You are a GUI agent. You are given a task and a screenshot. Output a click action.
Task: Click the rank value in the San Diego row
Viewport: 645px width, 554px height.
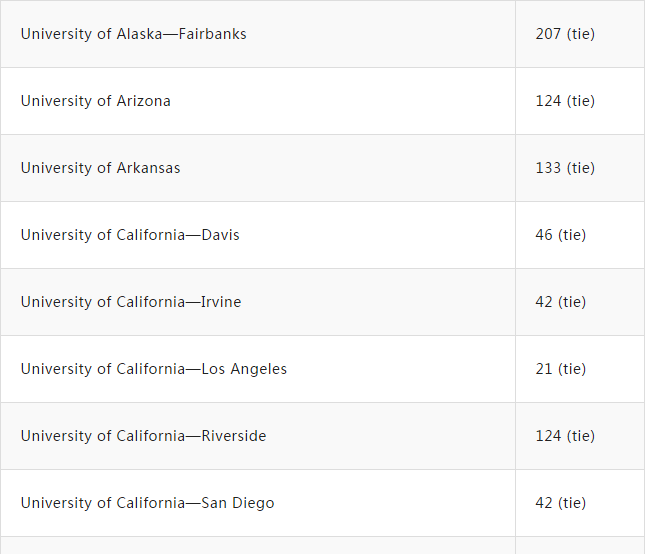(x=561, y=503)
